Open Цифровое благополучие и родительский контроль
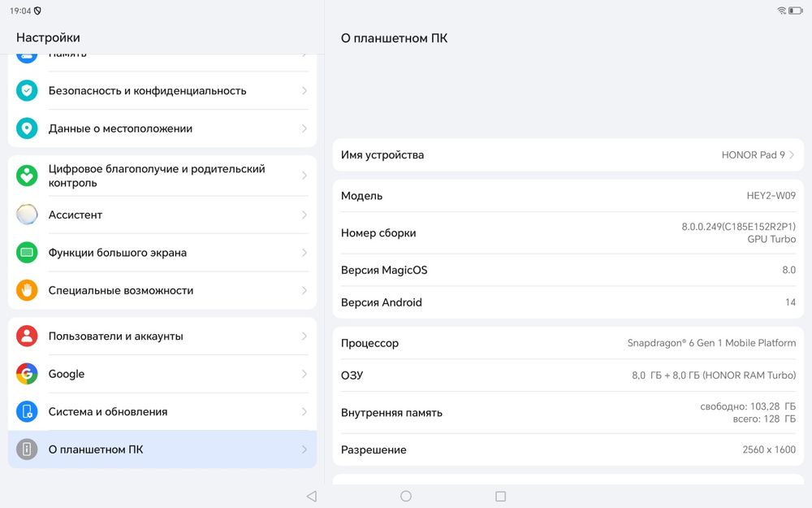This screenshot has width=812, height=508. 162,176
